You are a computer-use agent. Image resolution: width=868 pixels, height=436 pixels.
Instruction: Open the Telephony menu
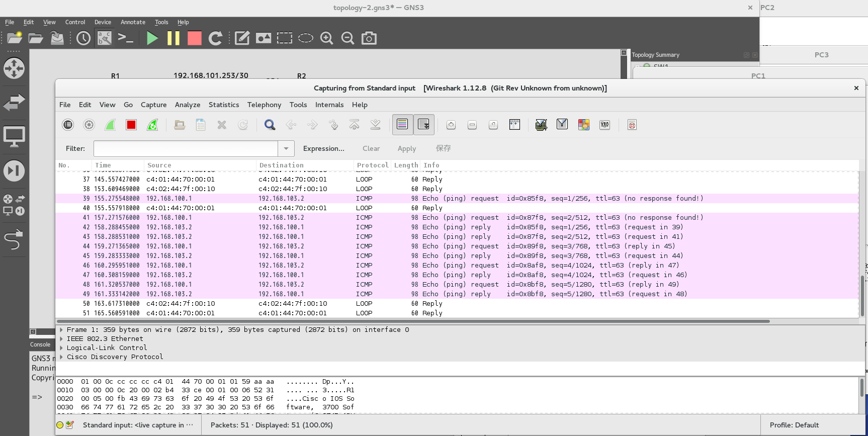point(264,105)
